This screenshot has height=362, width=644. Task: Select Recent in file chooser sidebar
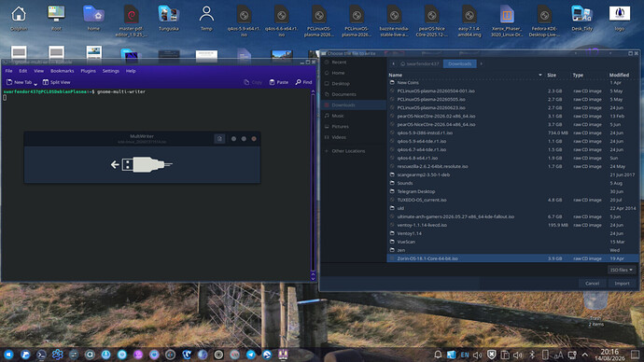click(x=353, y=63)
